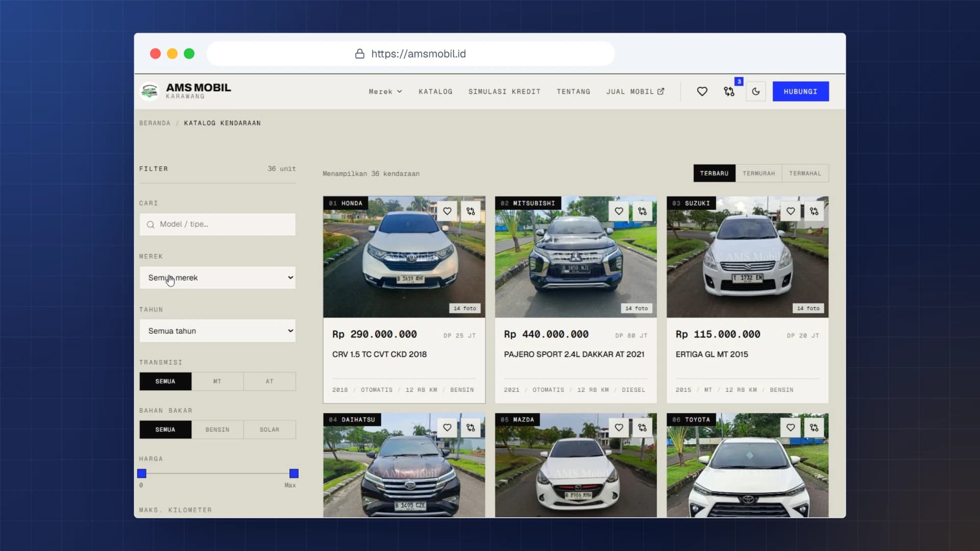Favorite the Honda CRV card
980x551 pixels.
(447, 211)
